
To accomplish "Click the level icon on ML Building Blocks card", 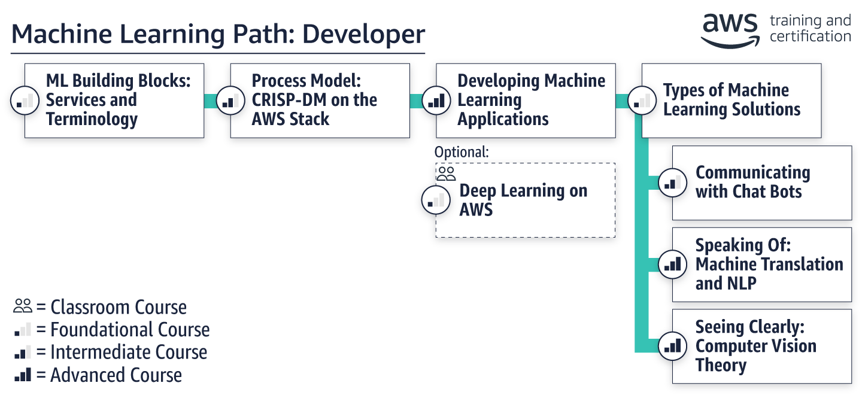I will [25, 101].
